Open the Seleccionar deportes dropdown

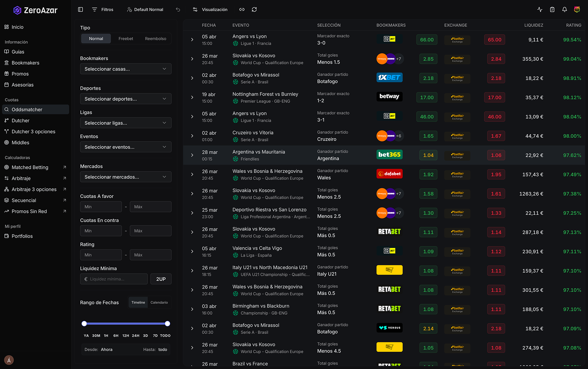[x=126, y=99]
